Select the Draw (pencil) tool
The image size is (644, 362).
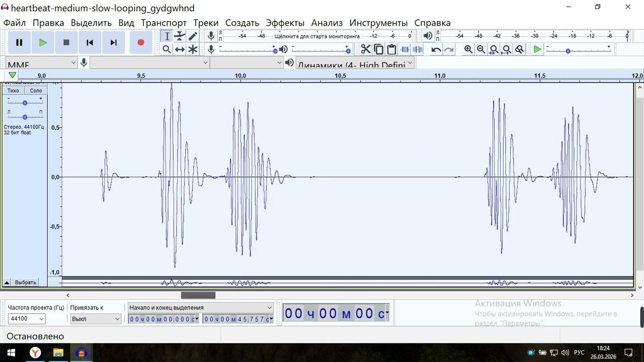(x=193, y=36)
